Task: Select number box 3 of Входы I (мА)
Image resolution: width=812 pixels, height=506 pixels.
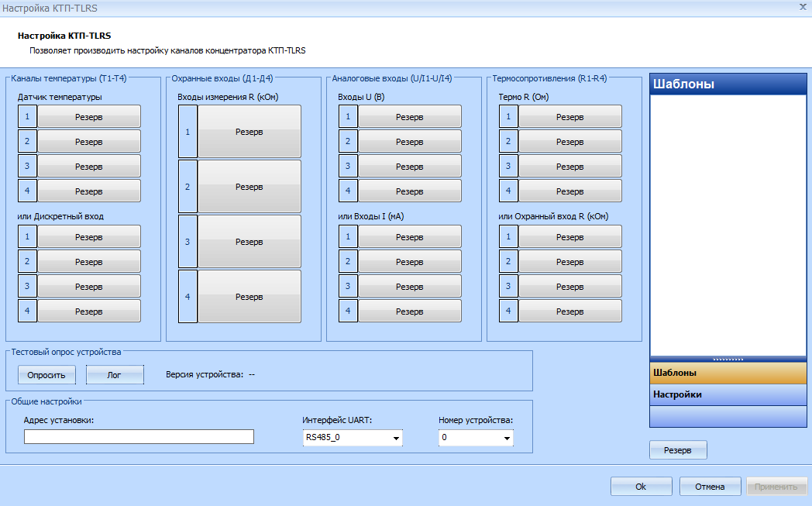Action: pyautogui.click(x=348, y=287)
